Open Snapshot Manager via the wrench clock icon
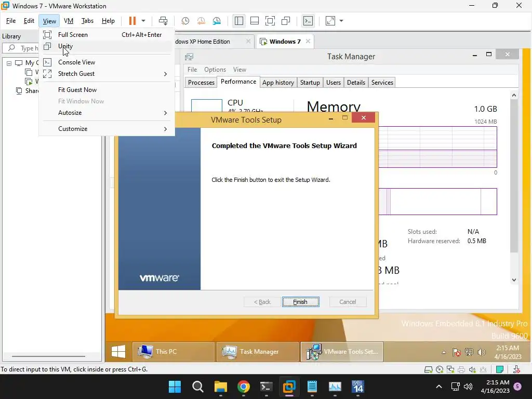The height and width of the screenshot is (399, 532). (217, 21)
